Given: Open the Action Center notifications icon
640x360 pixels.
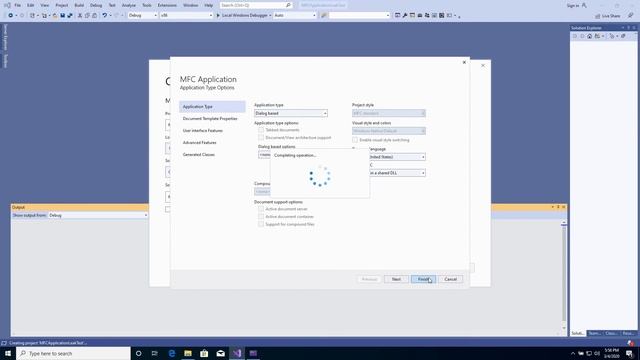Looking at the screenshot, I should (x=629, y=353).
